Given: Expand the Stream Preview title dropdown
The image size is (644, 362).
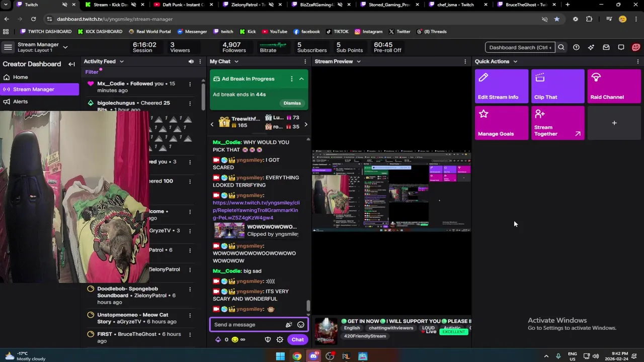Looking at the screenshot, I should pyautogui.click(x=359, y=61).
